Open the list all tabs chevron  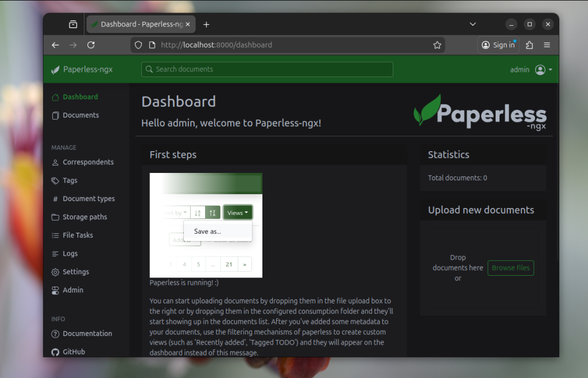(x=473, y=24)
